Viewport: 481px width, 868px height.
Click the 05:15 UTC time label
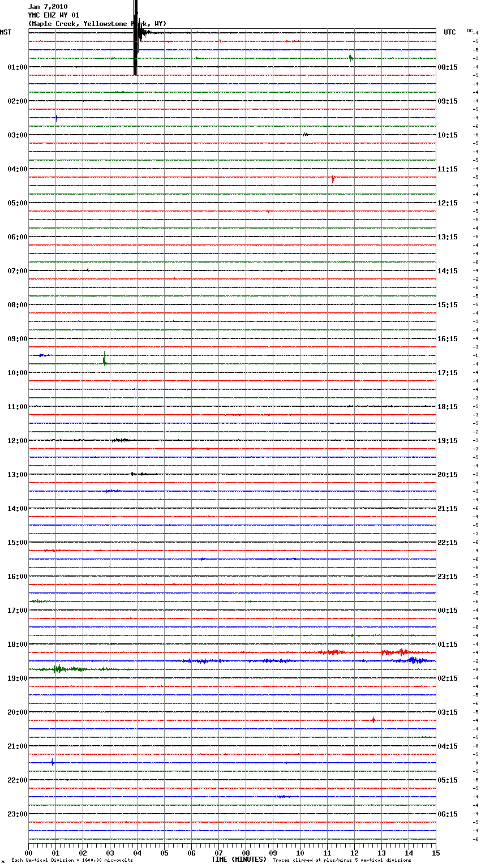click(x=448, y=780)
